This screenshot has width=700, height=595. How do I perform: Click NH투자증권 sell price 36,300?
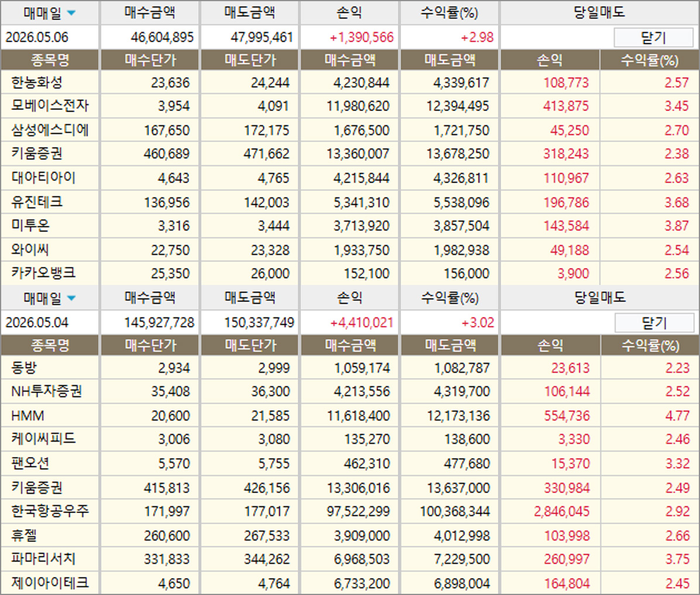tap(270, 391)
